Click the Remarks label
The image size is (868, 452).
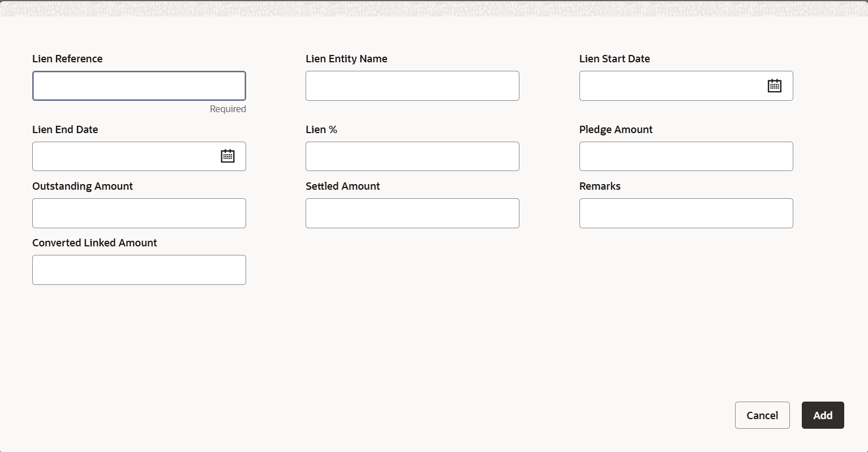click(x=600, y=186)
